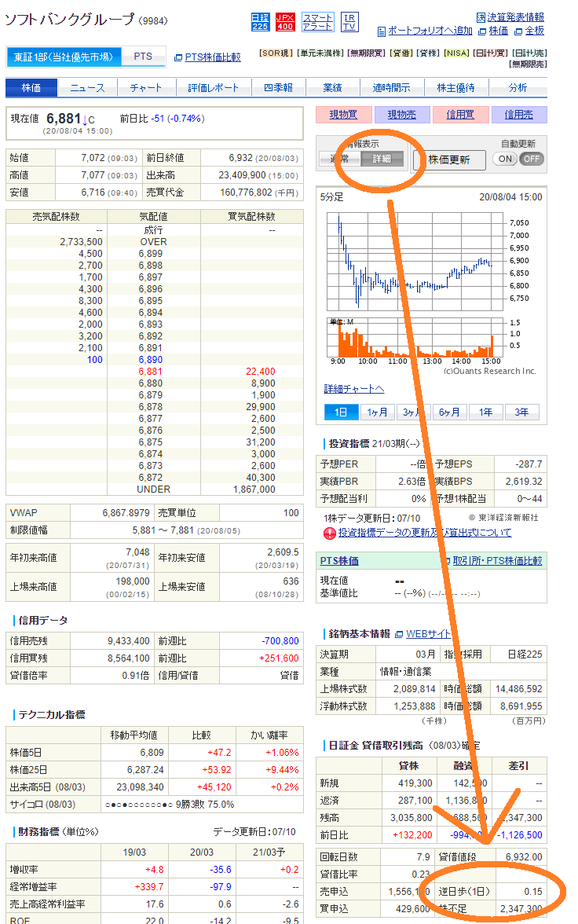Click UNDER row in order book
The width and height of the screenshot is (578, 924).
155,489
